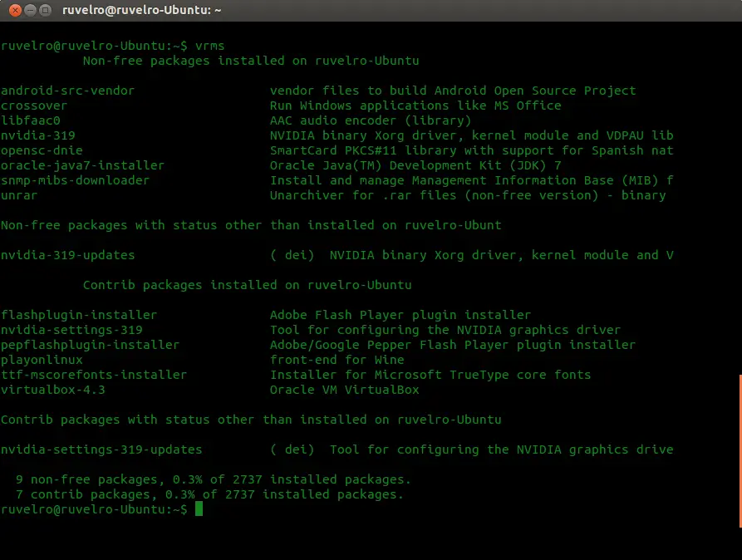Click the ttf-mscorefonts-installer package name
742x560 pixels.
click(x=94, y=375)
